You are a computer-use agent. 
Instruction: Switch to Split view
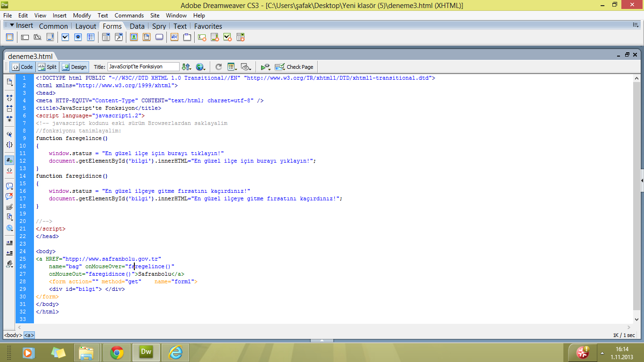tap(47, 67)
